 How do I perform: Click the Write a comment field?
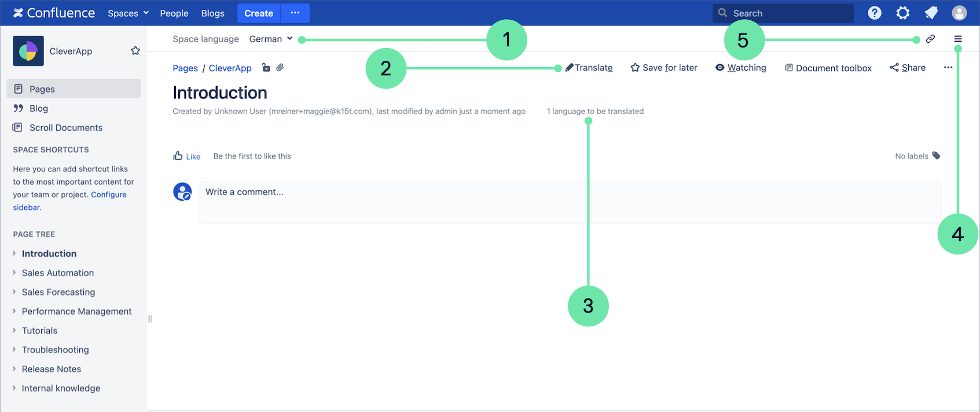[570, 203]
